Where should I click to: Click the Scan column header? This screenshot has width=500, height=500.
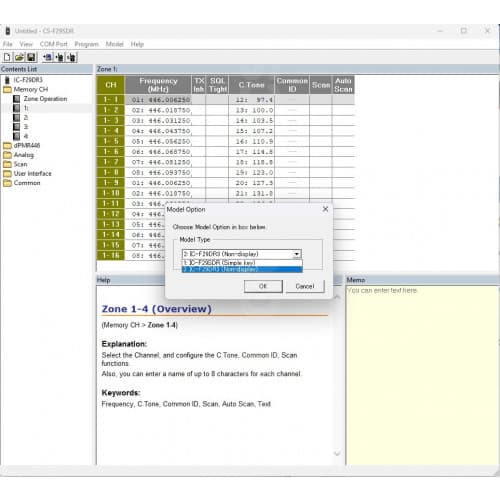321,85
